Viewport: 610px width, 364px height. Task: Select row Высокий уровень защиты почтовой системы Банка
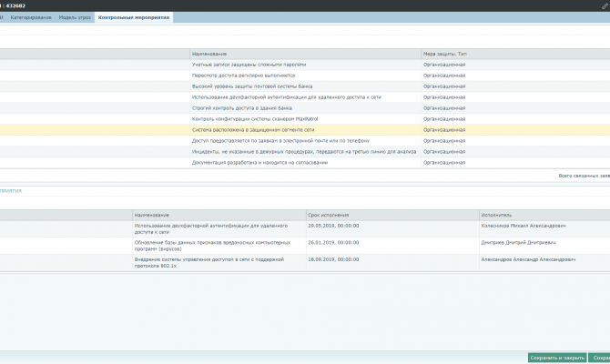click(305, 86)
